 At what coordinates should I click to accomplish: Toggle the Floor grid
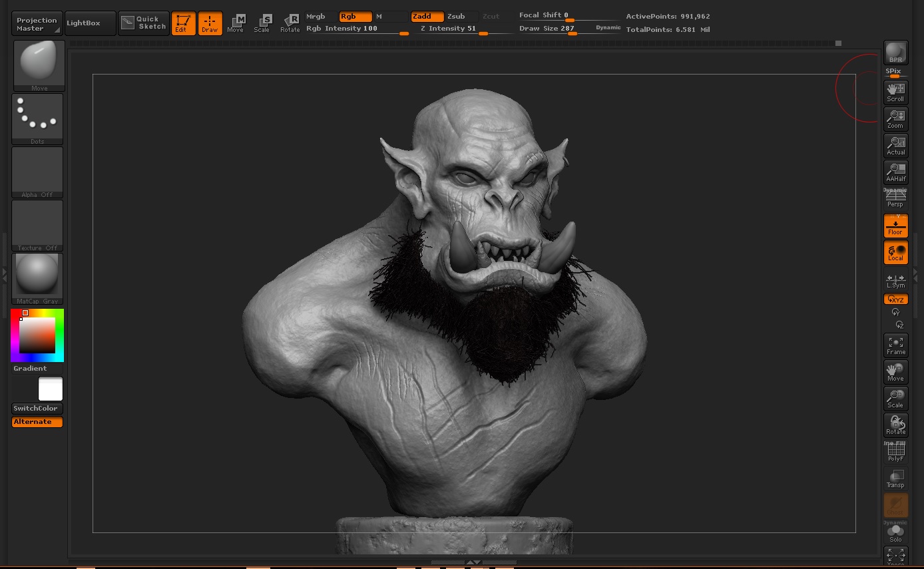[895, 226]
